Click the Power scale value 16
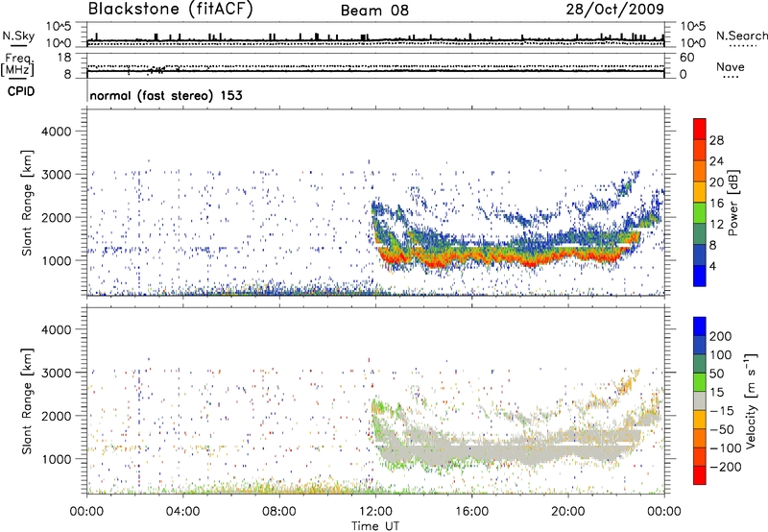This screenshot has width=768, height=532. pos(716,204)
